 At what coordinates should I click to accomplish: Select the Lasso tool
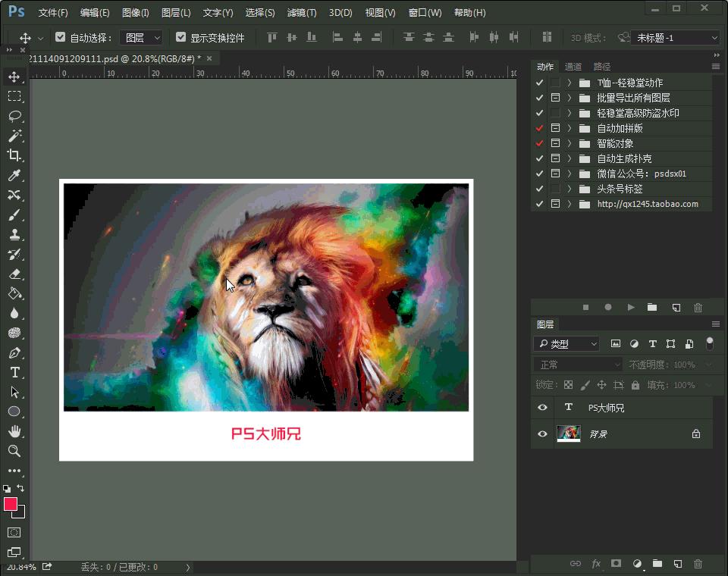[15, 115]
